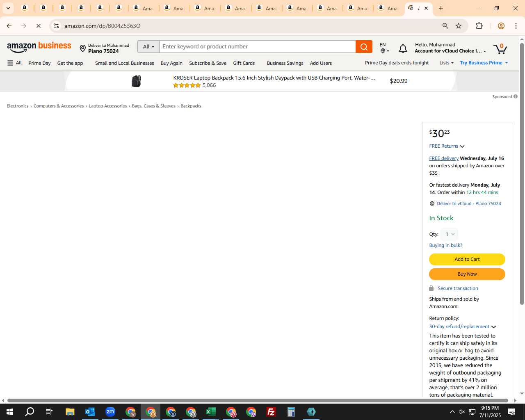The image size is (525, 420).
Task: Click the vertical page scrollbar
Action: point(522,173)
